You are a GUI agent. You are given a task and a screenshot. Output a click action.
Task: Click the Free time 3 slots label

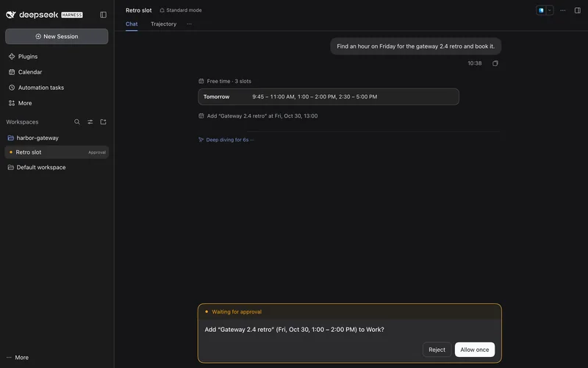click(x=229, y=81)
